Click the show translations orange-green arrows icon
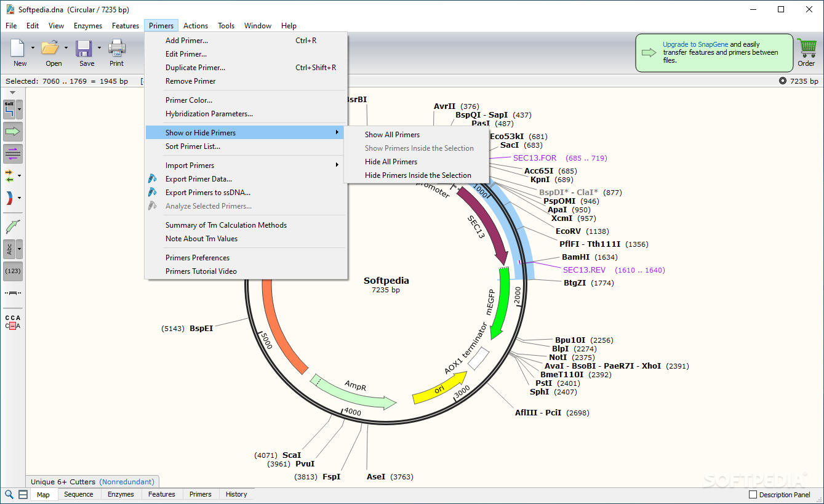This screenshot has width=824, height=504. [x=9, y=176]
